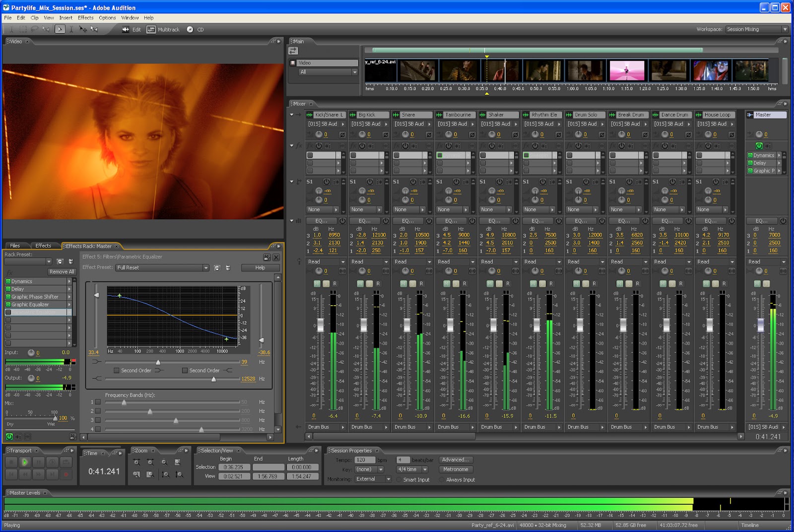
Task: Save the effect preset next to Full Reset
Action: [x=217, y=267]
